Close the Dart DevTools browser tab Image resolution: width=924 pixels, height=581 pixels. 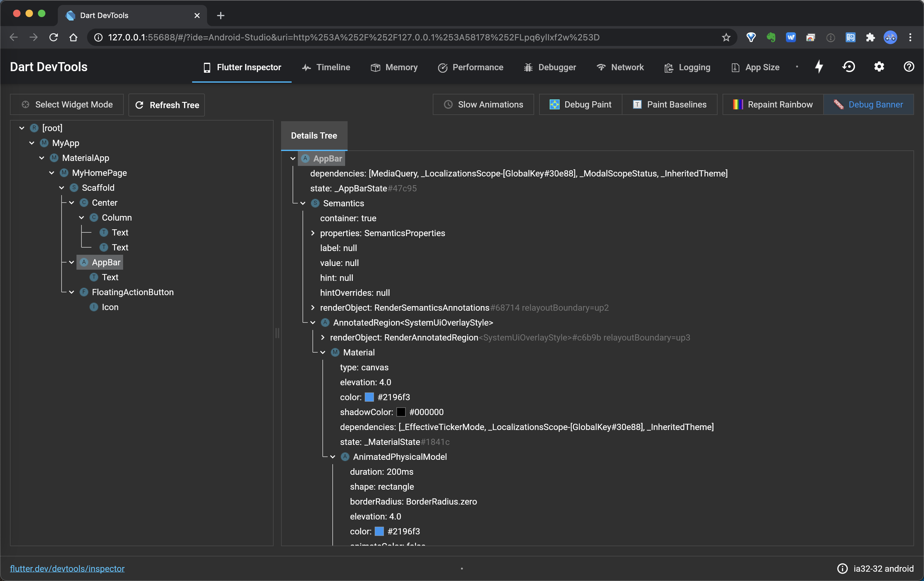click(x=197, y=15)
